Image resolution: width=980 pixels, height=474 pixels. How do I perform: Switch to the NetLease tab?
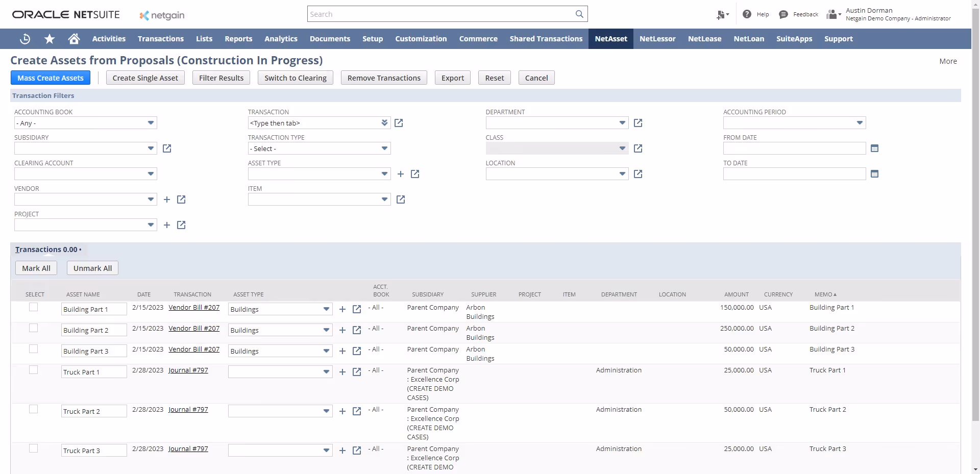point(704,39)
